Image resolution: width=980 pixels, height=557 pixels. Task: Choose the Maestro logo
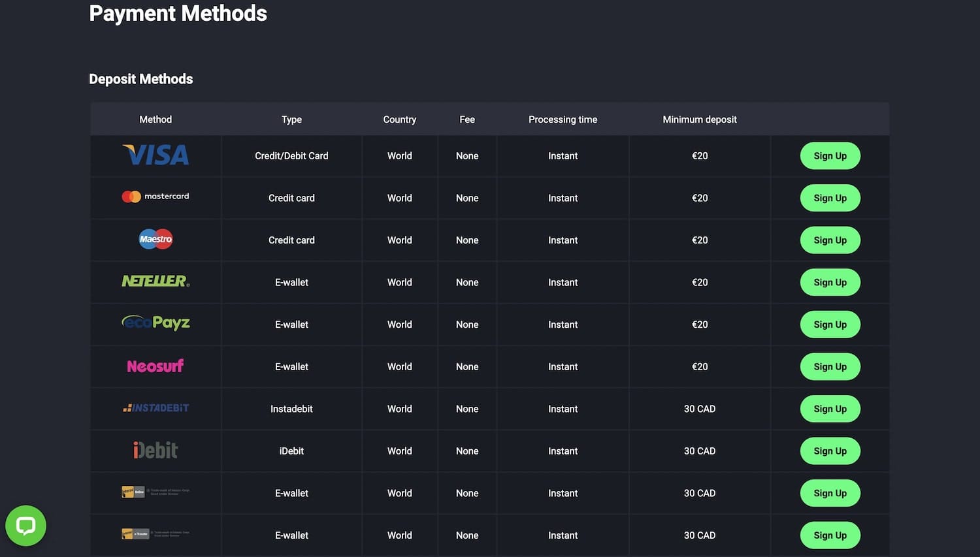point(155,239)
